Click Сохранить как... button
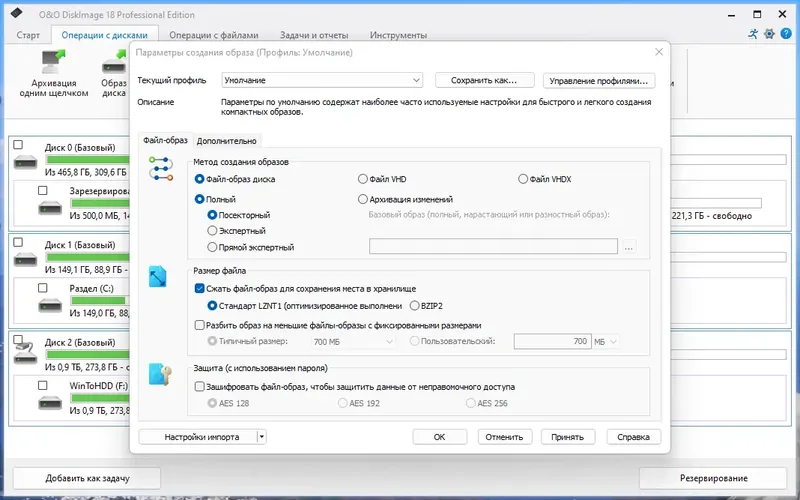 tap(484, 80)
